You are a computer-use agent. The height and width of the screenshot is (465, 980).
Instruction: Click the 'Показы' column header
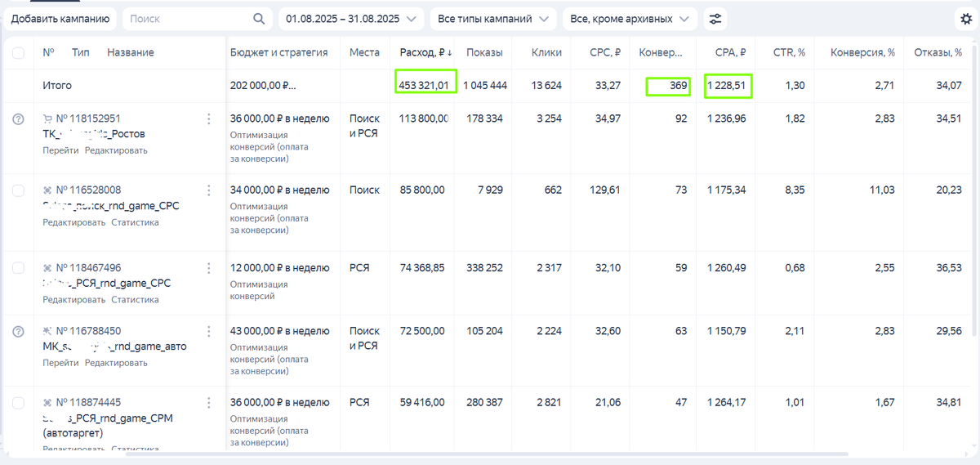click(x=484, y=52)
